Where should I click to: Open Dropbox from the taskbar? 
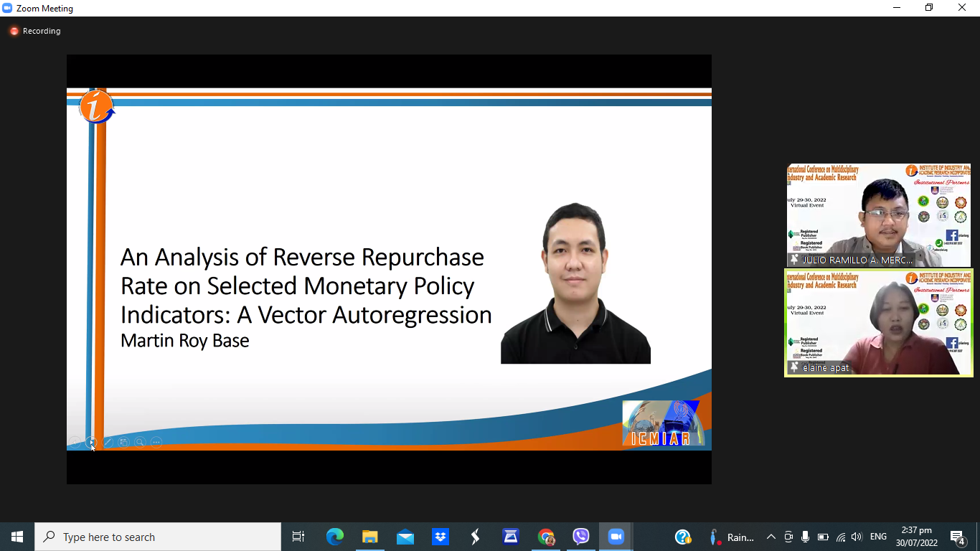(x=440, y=537)
